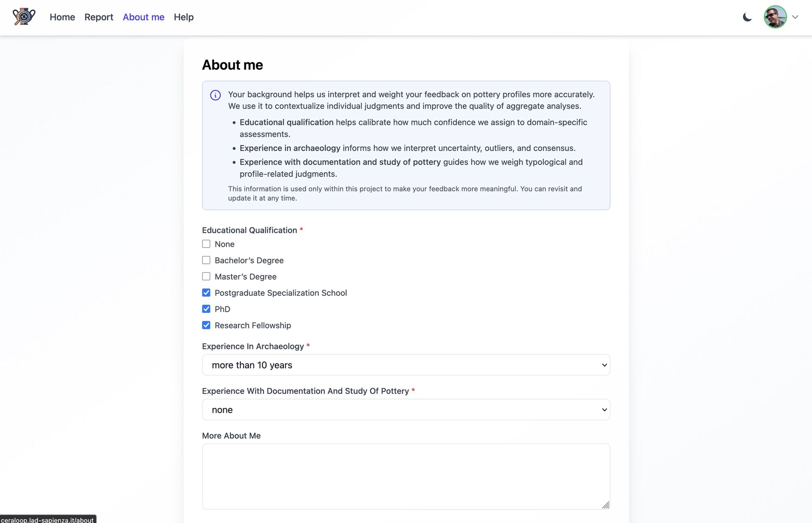Open the pottery documentation experience dropdown

[406, 410]
